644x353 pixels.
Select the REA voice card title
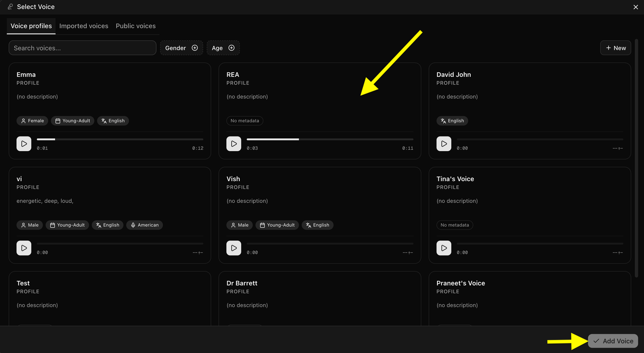233,74
